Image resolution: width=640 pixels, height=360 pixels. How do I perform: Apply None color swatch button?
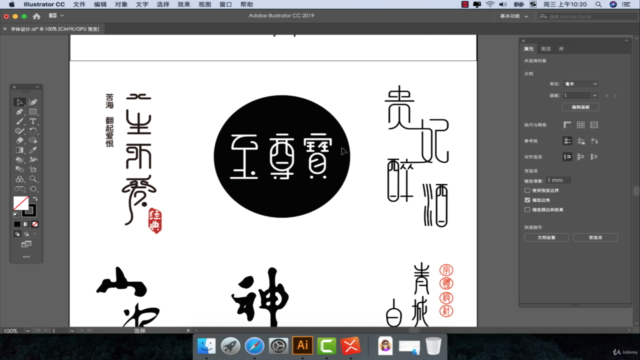pyautogui.click(x=35, y=224)
